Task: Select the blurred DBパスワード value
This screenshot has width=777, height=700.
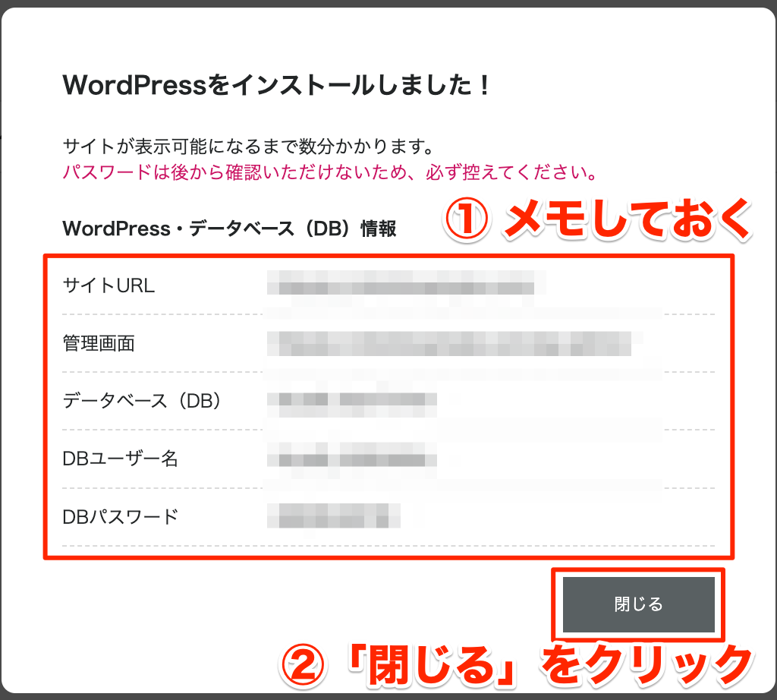Action: coord(334,516)
